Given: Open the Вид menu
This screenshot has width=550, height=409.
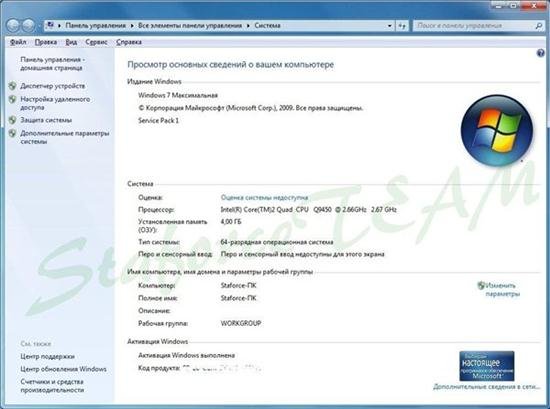Looking at the screenshot, I should [71, 42].
